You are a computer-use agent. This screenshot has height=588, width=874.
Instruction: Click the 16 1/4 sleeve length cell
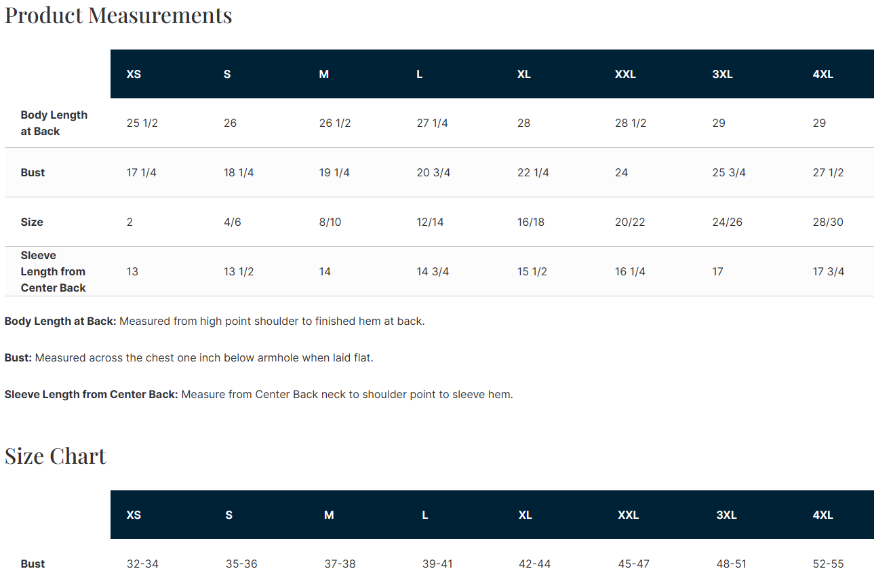pyautogui.click(x=630, y=271)
